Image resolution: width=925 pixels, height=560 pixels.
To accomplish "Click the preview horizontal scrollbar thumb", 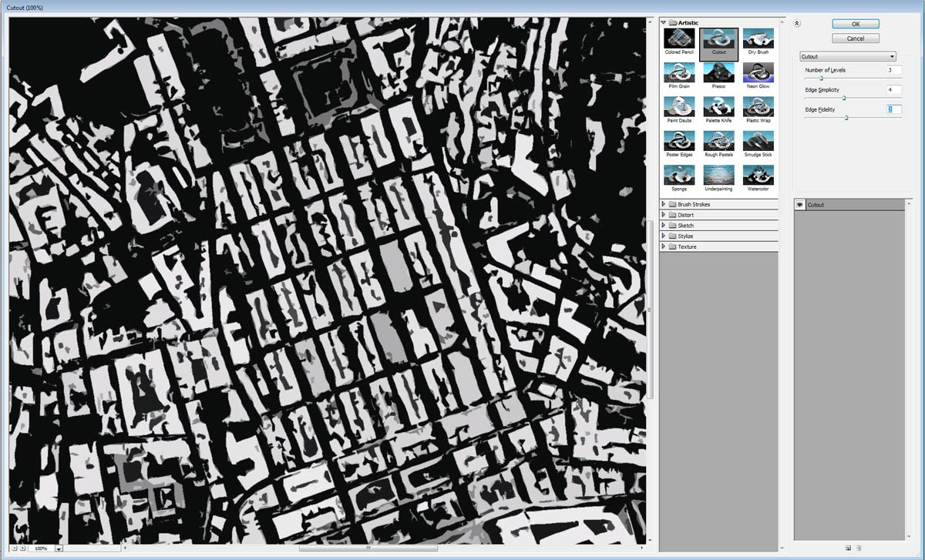I will (368, 548).
